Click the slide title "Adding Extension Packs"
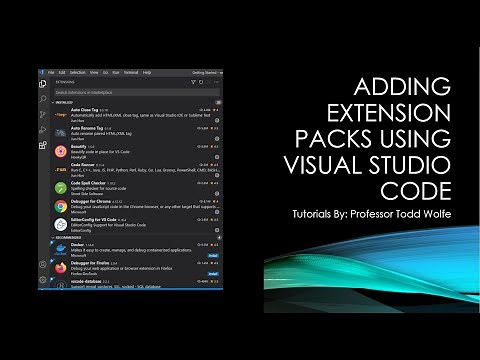This screenshot has height=360, width=480. click(x=368, y=138)
